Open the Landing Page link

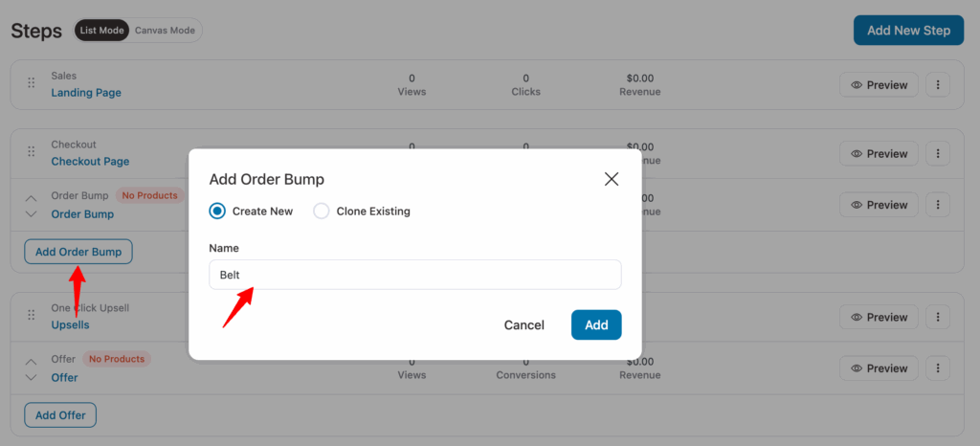coord(86,93)
